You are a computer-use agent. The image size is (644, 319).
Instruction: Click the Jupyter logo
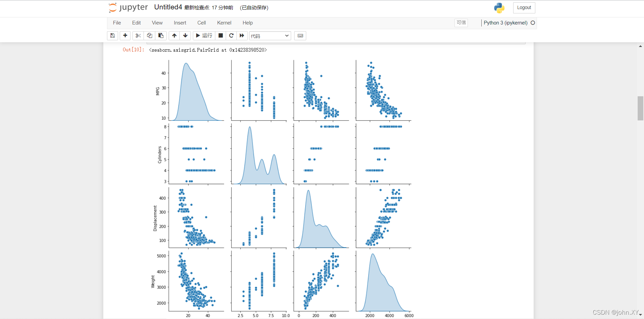pos(128,7)
